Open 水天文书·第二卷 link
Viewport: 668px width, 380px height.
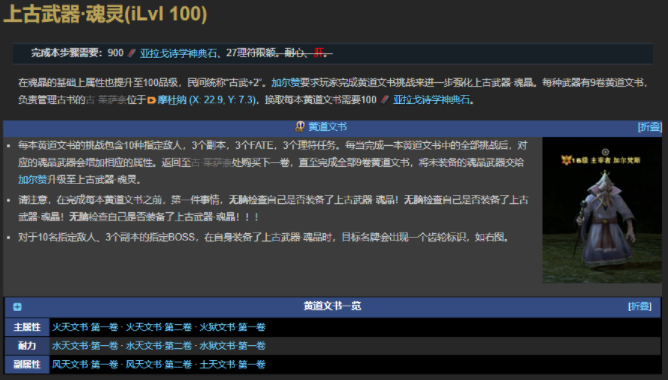coord(158,345)
